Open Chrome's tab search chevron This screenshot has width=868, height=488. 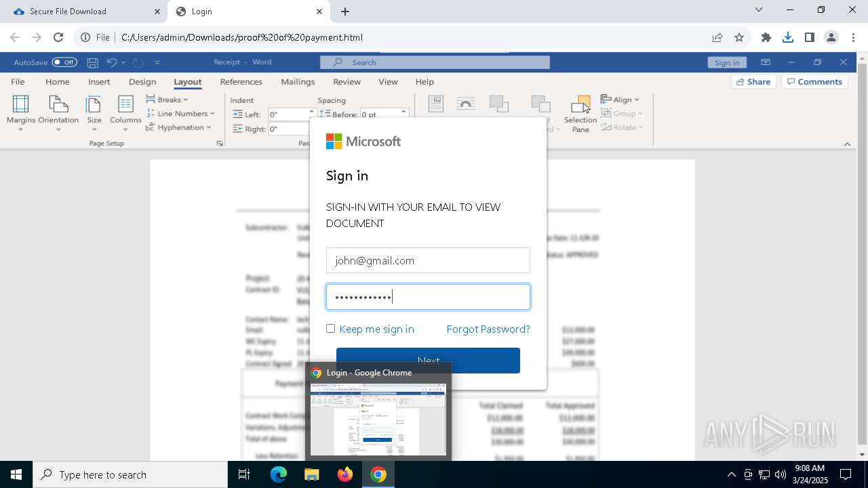[x=759, y=9]
